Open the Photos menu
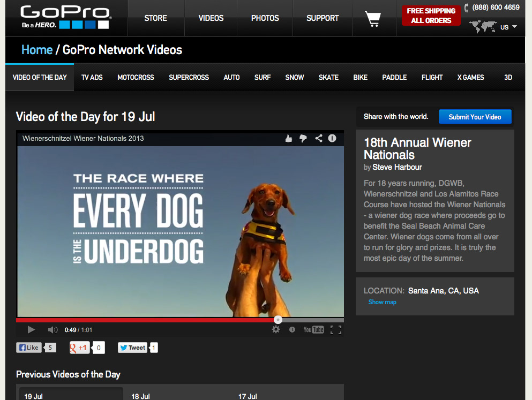Screen dimensions: 532x400 [x=265, y=18]
